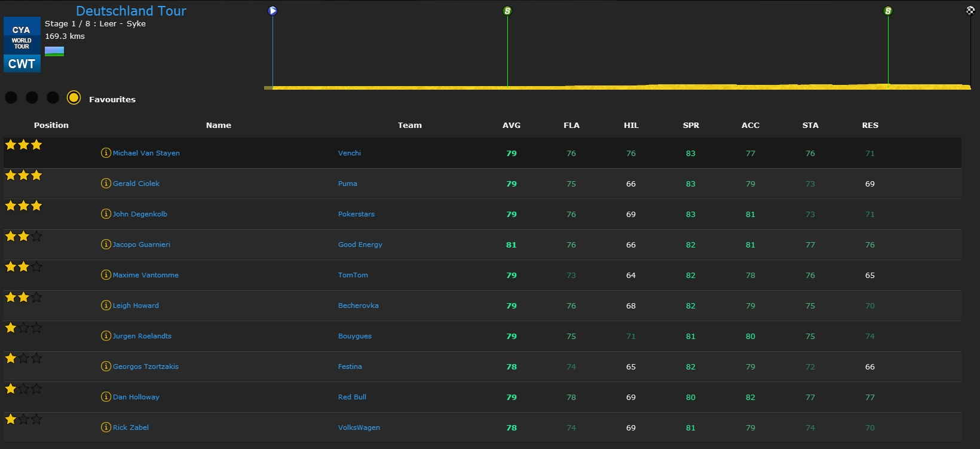
Task: Open rider Maxime Vantomme
Action: pos(146,275)
